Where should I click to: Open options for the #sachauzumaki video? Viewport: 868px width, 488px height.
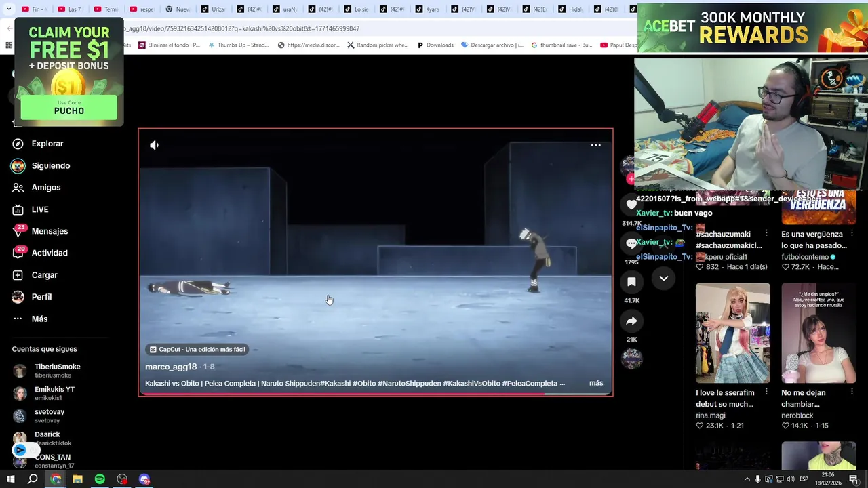coord(766,233)
